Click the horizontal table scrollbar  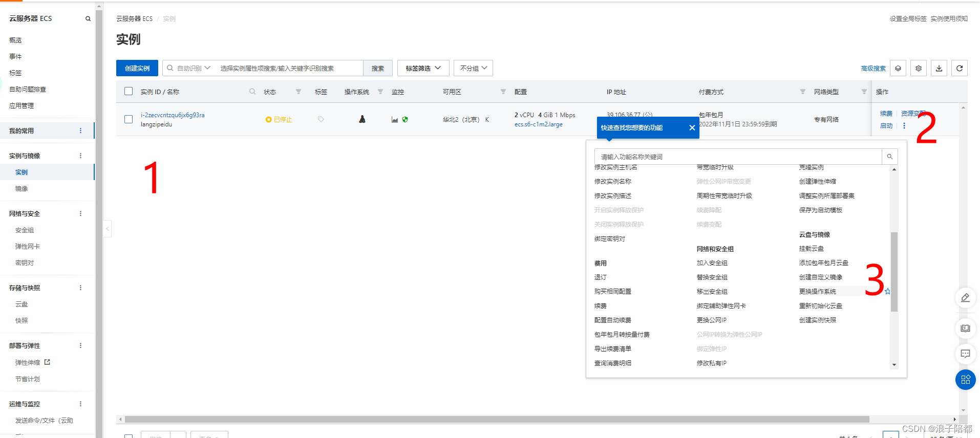[x=497, y=419]
